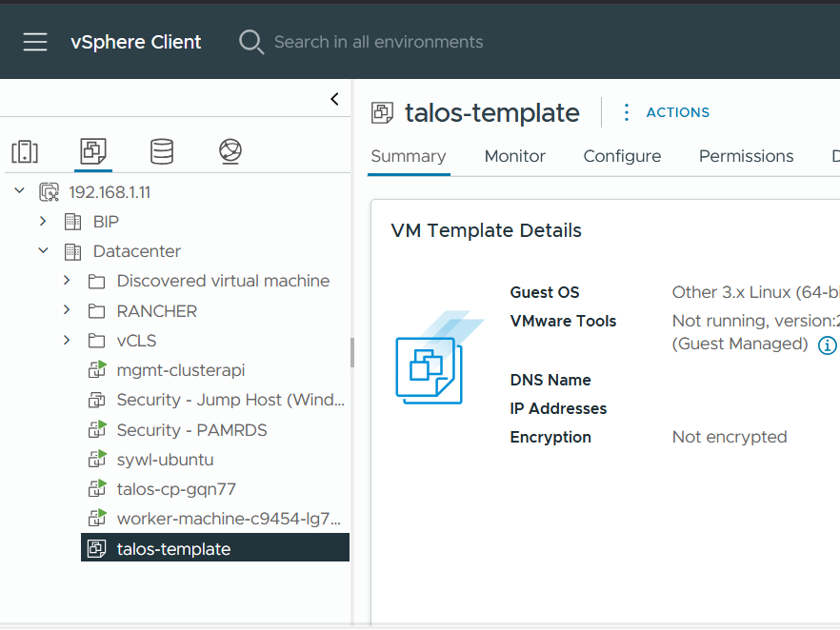Click the three-dot icon beside ACTIONS
The image size is (840, 630).
[627, 112]
